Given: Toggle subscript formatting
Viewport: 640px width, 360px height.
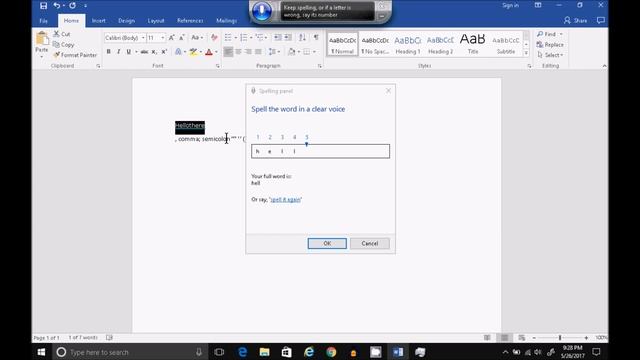Looking at the screenshot, I should click(154, 52).
